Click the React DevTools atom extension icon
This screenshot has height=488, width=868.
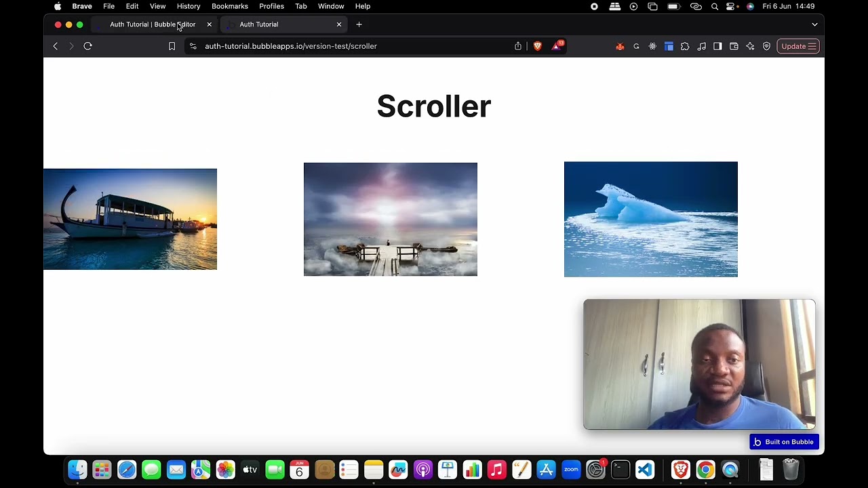click(652, 46)
